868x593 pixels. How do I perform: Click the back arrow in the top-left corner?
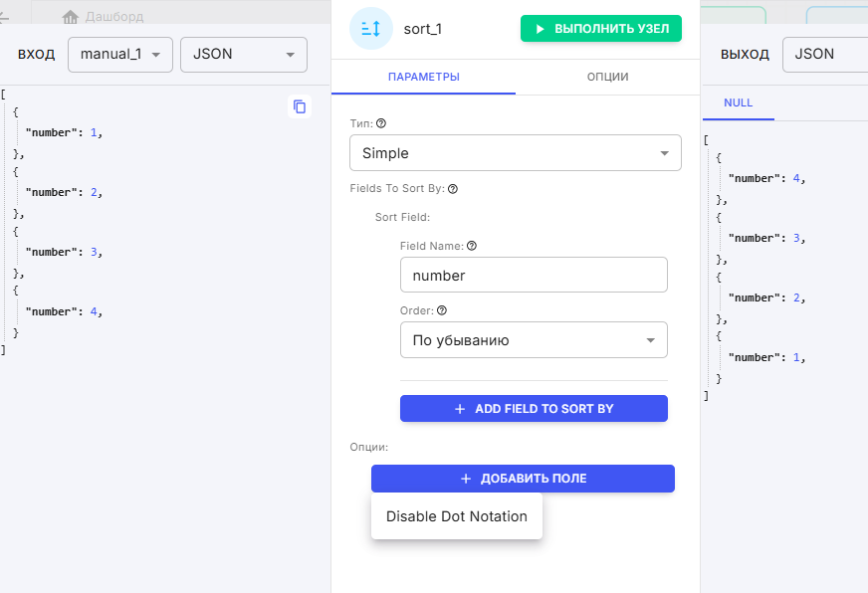(5, 17)
